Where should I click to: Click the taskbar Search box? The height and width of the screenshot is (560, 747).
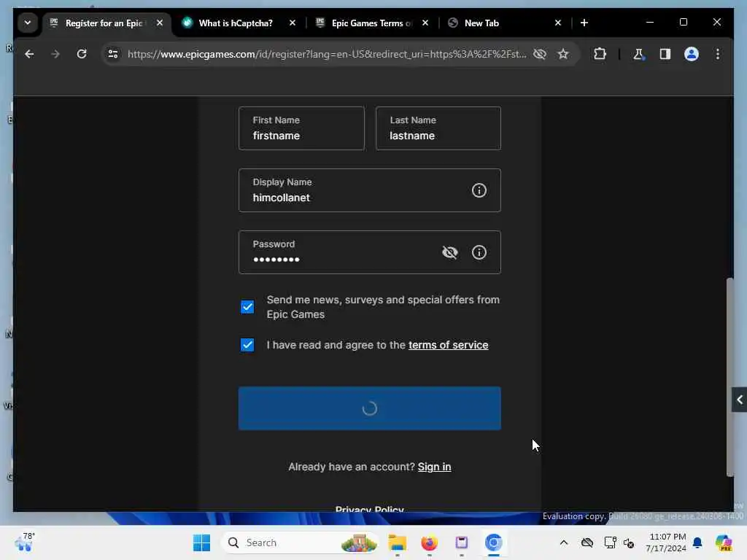(x=300, y=542)
